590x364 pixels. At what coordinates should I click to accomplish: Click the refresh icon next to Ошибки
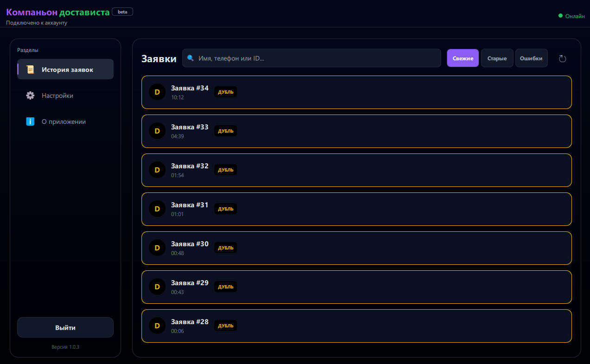pyautogui.click(x=562, y=58)
